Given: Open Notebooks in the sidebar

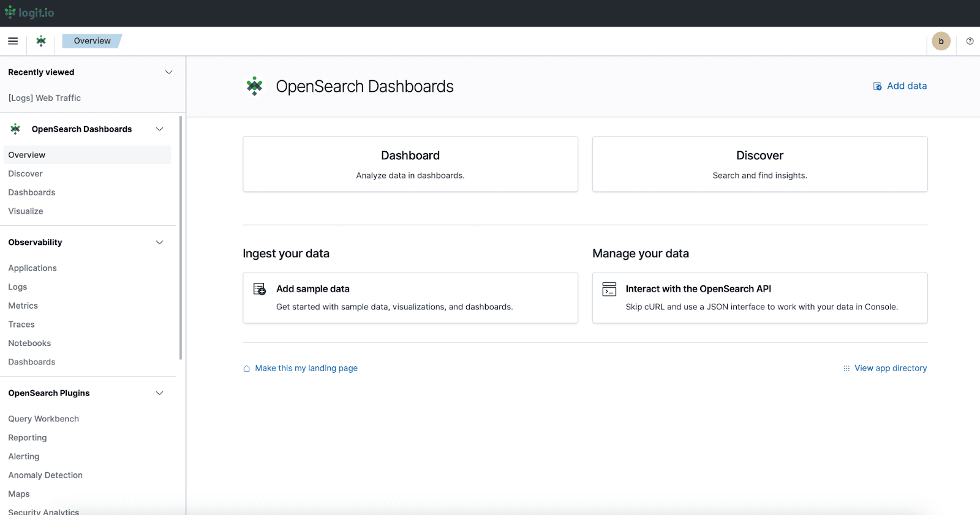Looking at the screenshot, I should coord(29,344).
